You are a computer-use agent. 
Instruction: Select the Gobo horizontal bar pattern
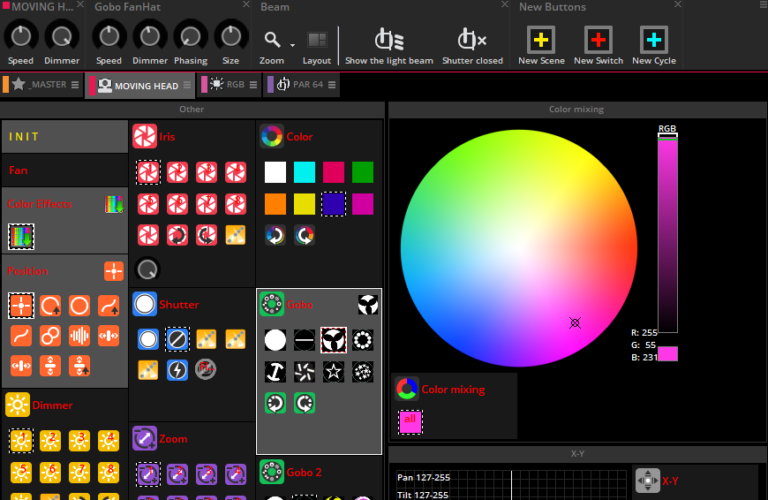click(304, 340)
